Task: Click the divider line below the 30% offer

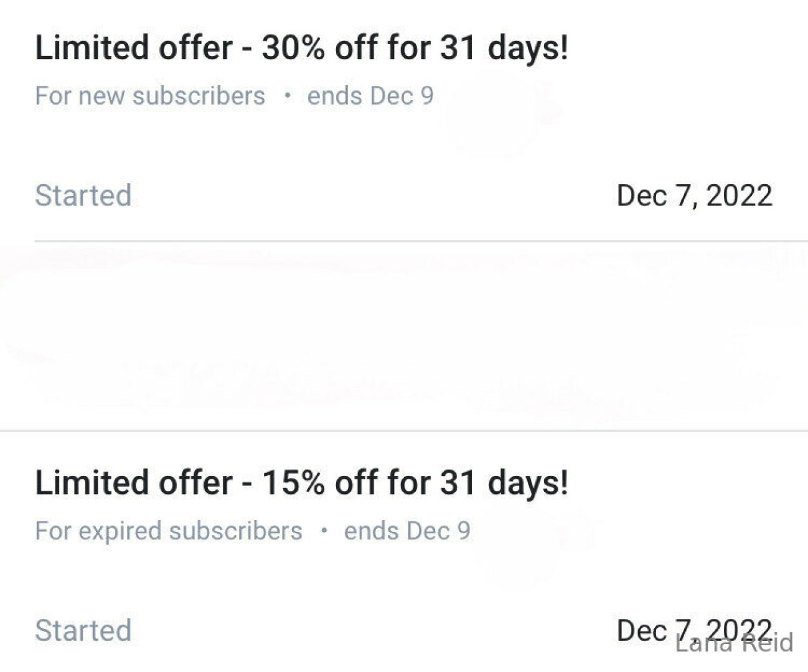Action: tap(421, 241)
